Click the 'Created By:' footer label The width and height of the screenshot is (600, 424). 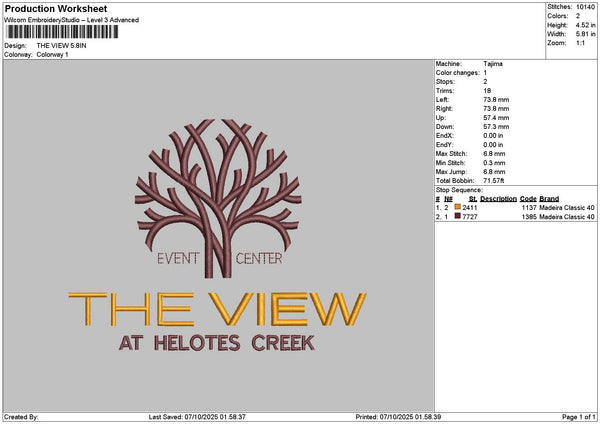21,417
